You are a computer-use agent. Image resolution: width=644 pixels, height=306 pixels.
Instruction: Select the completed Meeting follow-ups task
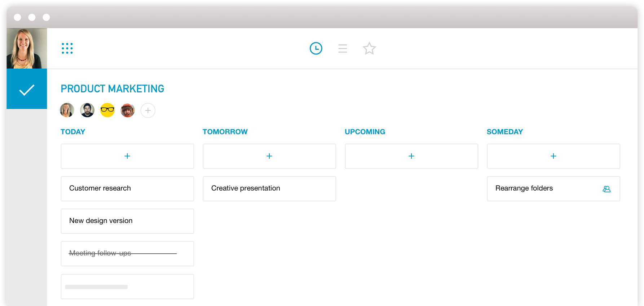click(127, 253)
